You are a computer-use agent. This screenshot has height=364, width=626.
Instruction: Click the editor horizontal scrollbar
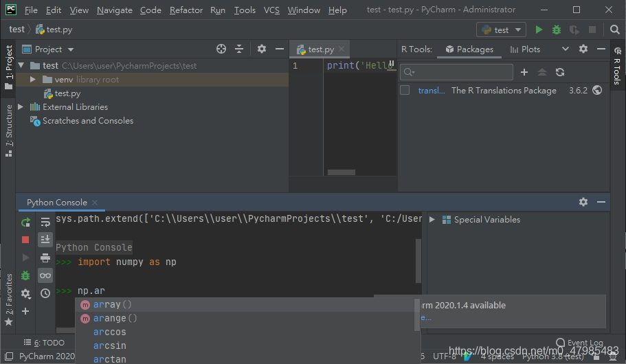(342, 172)
